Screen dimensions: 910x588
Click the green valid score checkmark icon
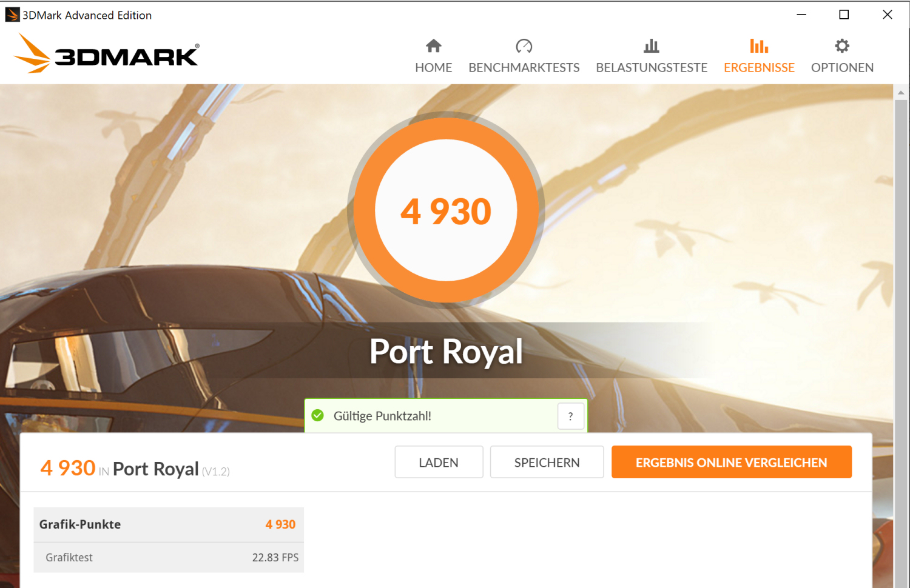click(x=317, y=415)
